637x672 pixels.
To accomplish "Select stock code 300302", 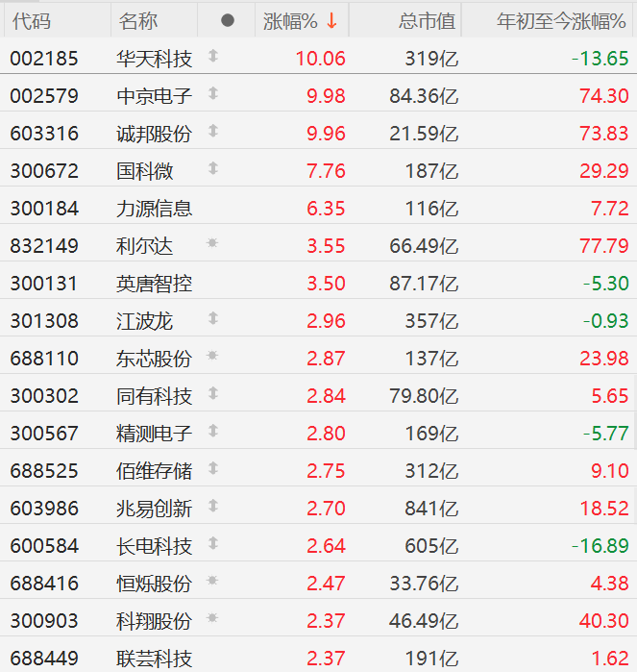I will coord(44,396).
